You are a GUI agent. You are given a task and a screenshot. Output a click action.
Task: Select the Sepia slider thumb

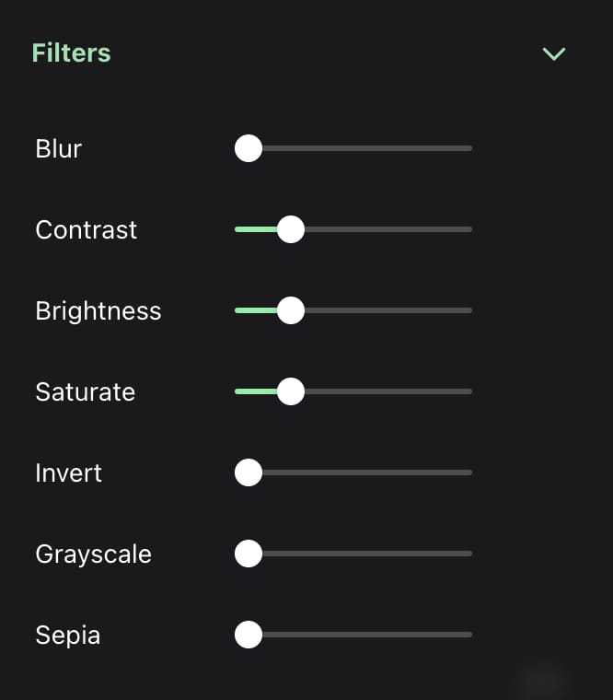[249, 635]
